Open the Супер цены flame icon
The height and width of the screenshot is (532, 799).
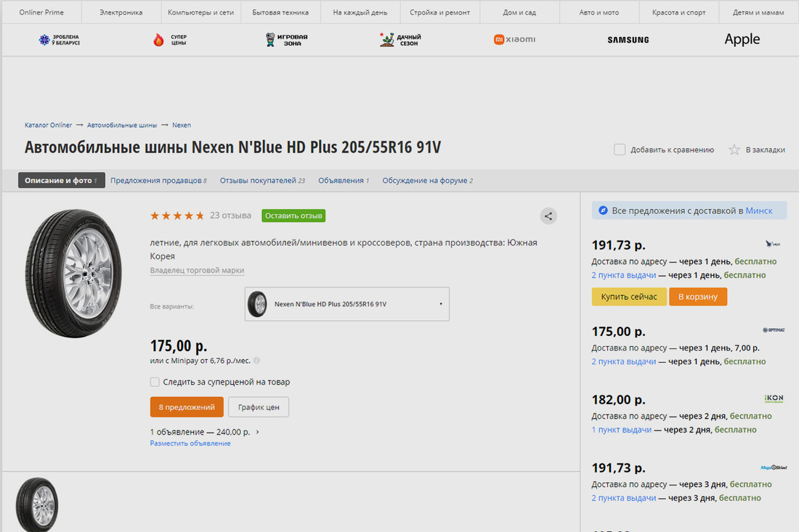tap(158, 40)
